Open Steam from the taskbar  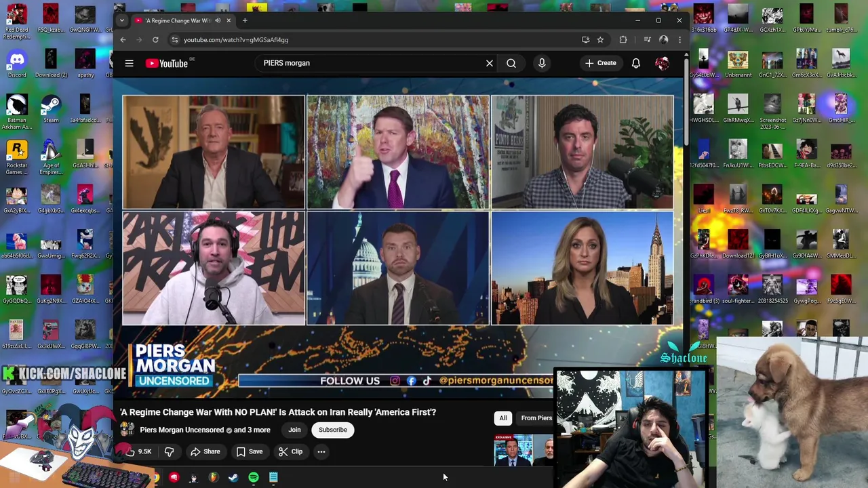pyautogui.click(x=233, y=478)
